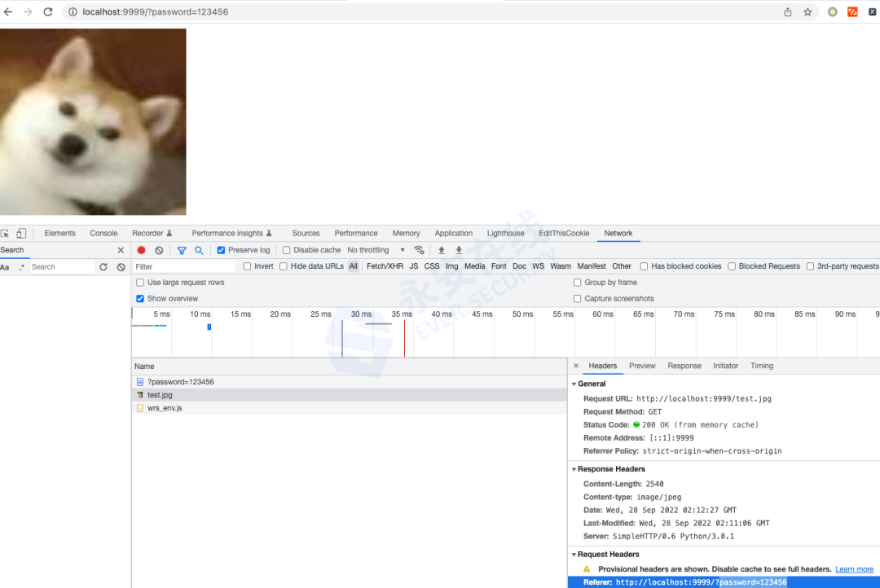
Task: Select the All filter type
Action: click(x=353, y=266)
